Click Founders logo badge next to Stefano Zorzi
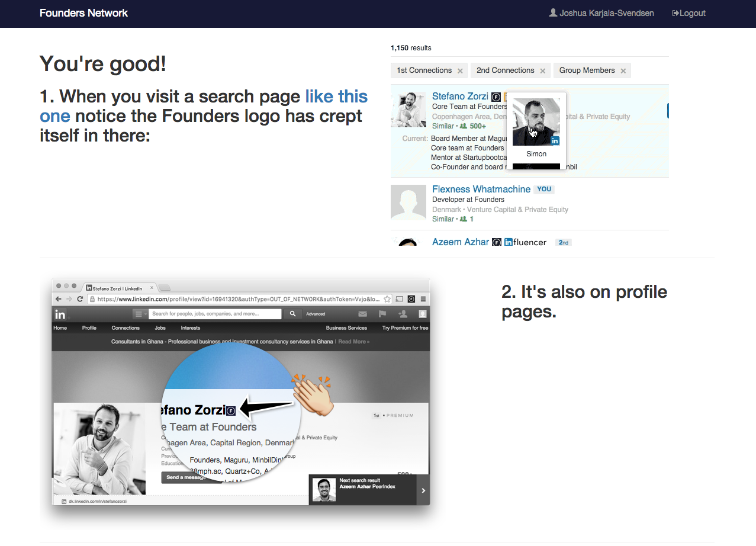This screenshot has height=546, width=756. coord(496,97)
